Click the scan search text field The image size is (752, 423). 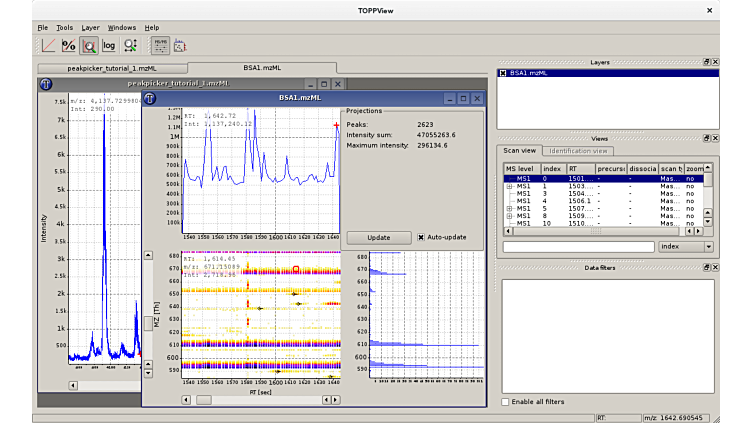[578, 246]
